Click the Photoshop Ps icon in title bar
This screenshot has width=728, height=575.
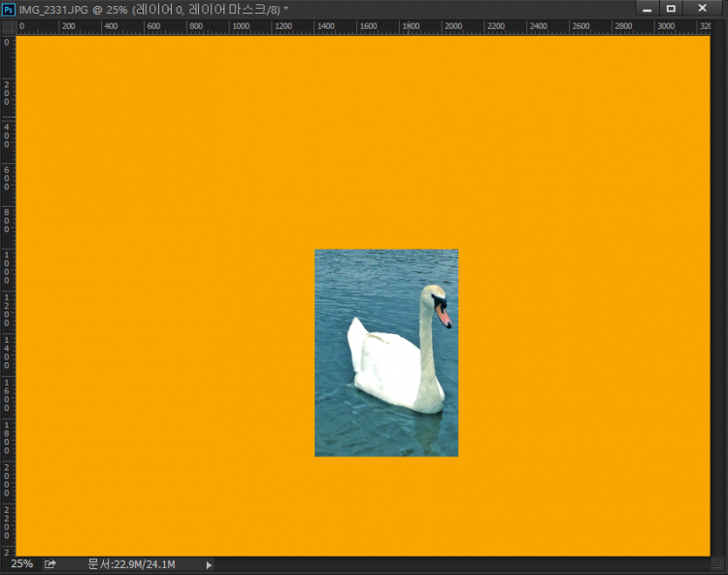point(9,9)
